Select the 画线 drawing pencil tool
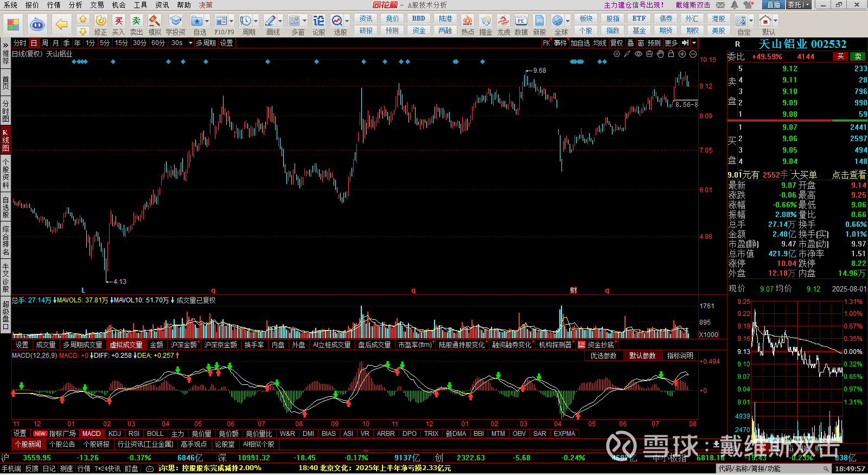This screenshot has height=475, width=868. tap(270, 21)
